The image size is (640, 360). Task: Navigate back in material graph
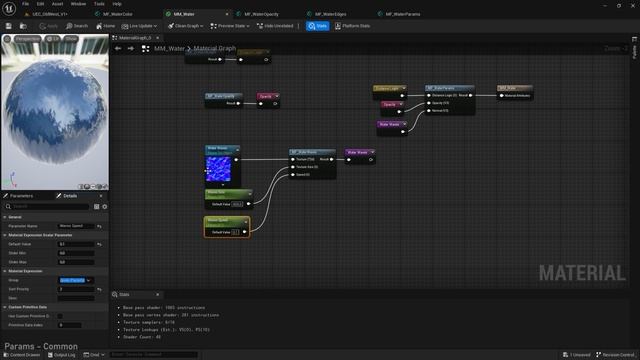[118, 49]
